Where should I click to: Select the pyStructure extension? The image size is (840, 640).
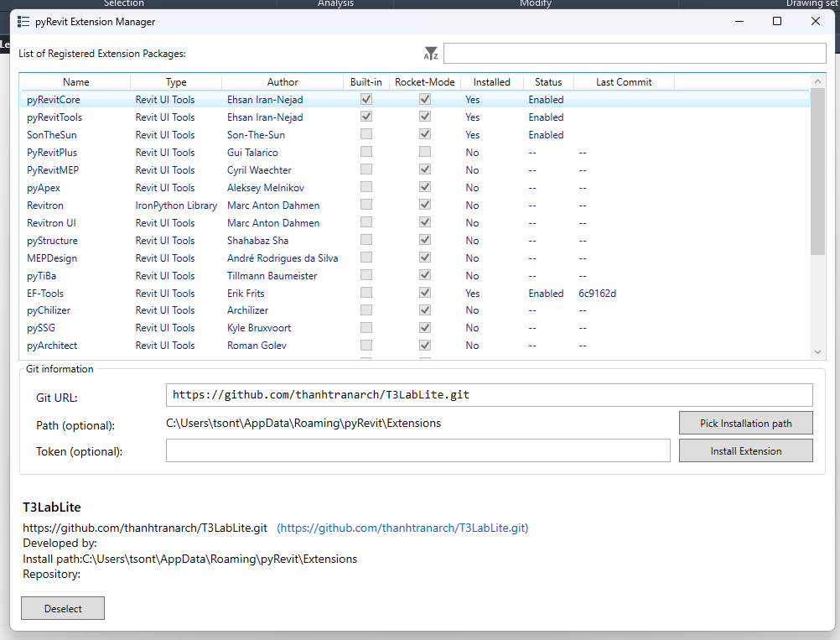415,241
